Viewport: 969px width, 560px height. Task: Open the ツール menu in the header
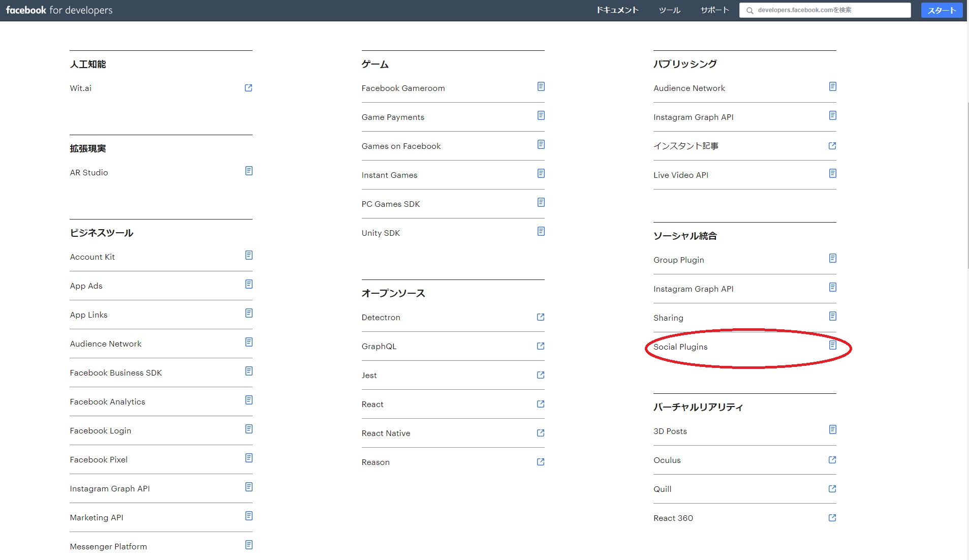pos(669,10)
